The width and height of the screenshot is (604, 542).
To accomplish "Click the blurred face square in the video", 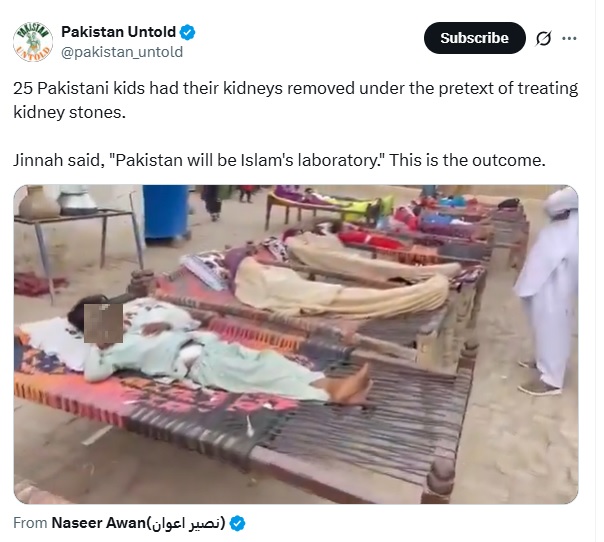I will click(103, 323).
